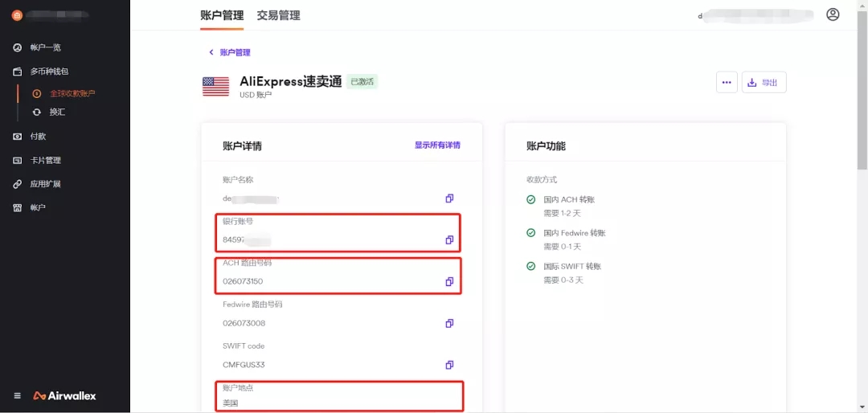Go back via 账户管理 breadcrumb link

pos(235,52)
